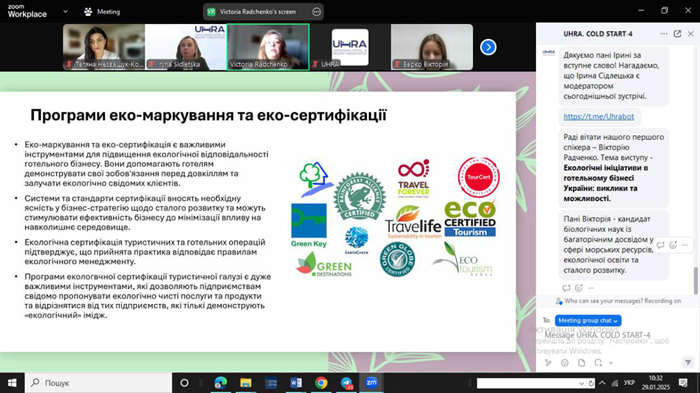Viewport: 700px width, 393px height.
Task: Open the chat text formatting tool
Action: (x=548, y=363)
